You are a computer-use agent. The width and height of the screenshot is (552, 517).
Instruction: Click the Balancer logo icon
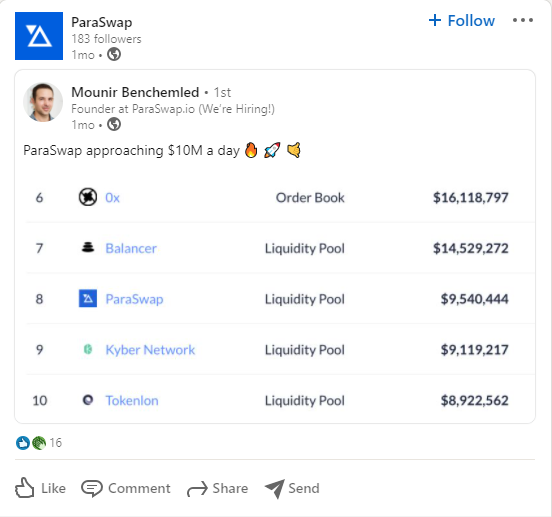pos(88,248)
